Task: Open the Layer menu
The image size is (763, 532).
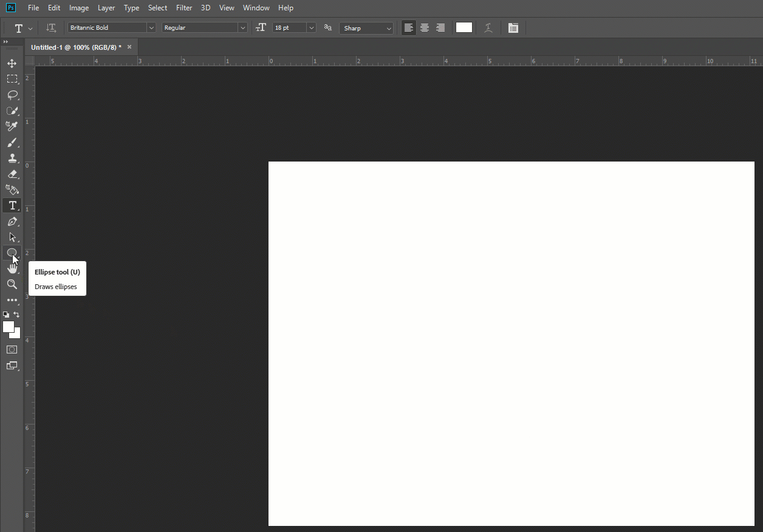Action: [106, 8]
